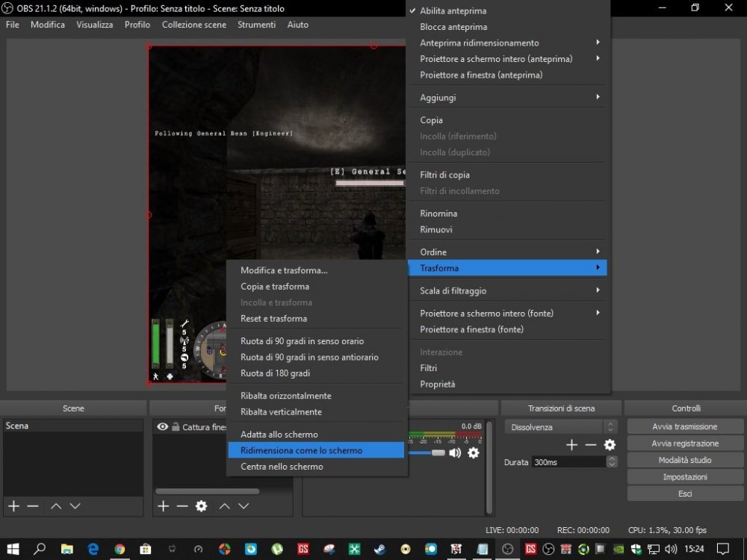Open the Aiuto menu
Image resolution: width=747 pixels, height=560 pixels.
tap(298, 25)
